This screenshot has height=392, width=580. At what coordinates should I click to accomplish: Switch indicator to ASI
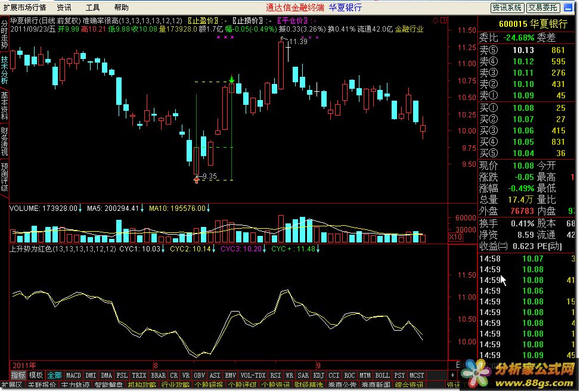click(215, 375)
